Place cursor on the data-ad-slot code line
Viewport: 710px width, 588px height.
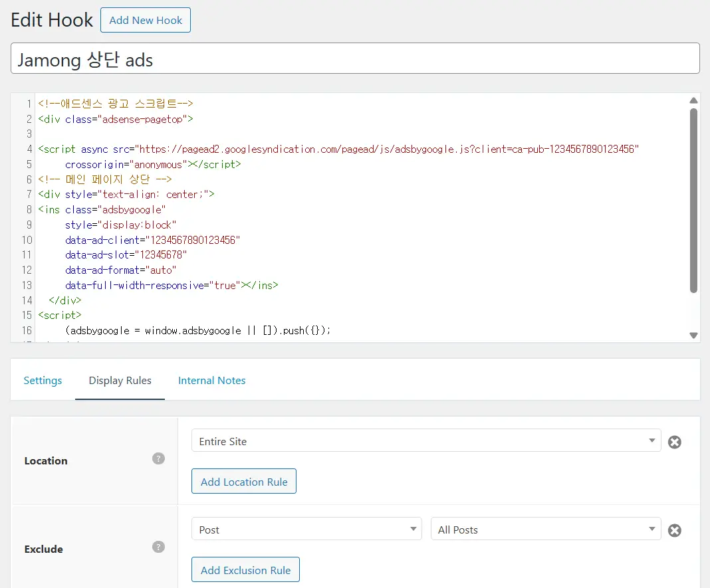tap(126, 255)
